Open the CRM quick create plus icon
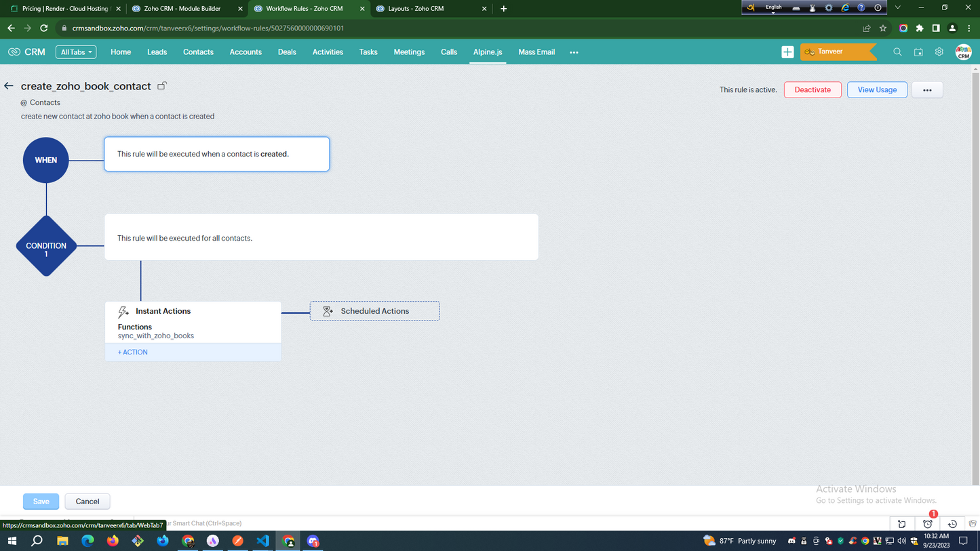 click(x=787, y=52)
